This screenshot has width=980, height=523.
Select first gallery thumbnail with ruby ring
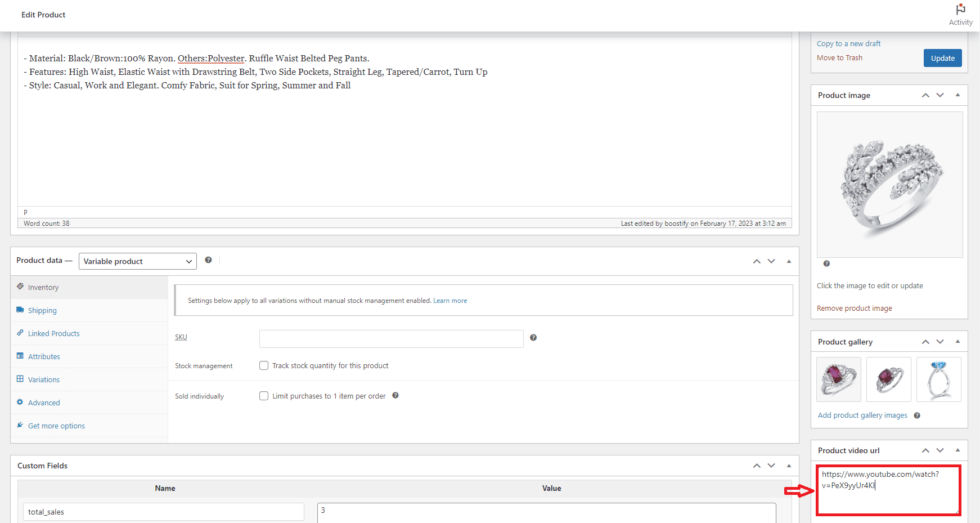(839, 379)
